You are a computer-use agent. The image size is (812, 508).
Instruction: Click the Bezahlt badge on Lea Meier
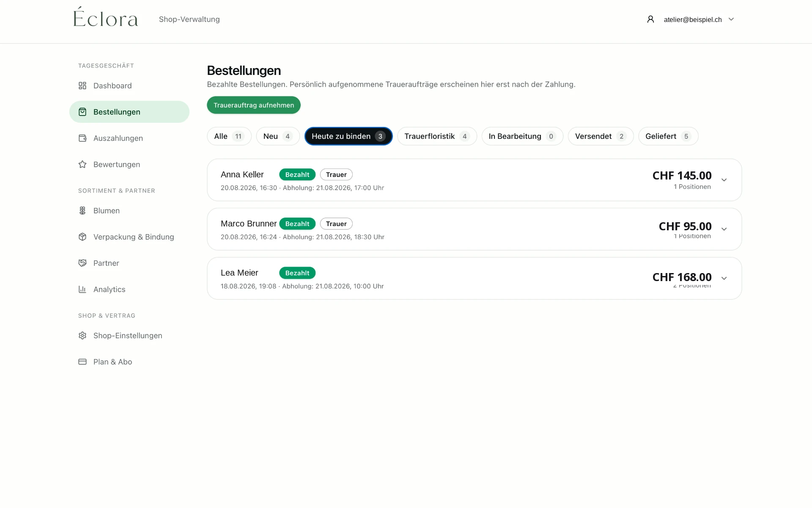(x=297, y=273)
